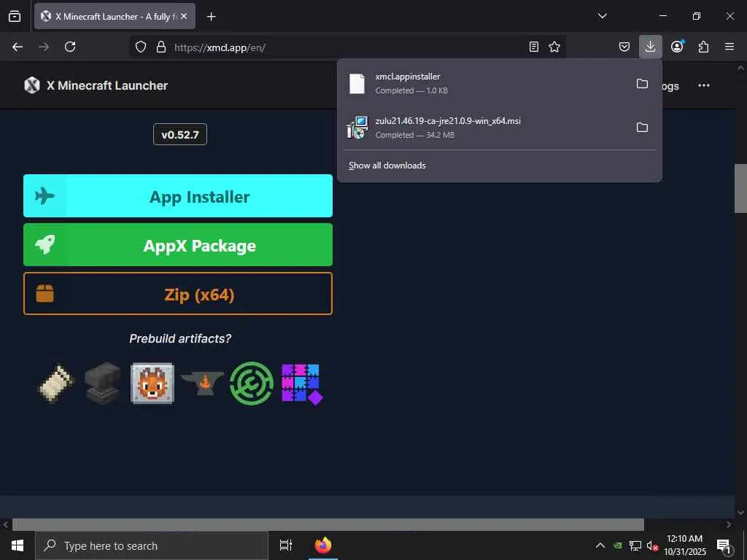747x560 pixels.
Task: Click the taskbar search box
Action: [x=152, y=545]
